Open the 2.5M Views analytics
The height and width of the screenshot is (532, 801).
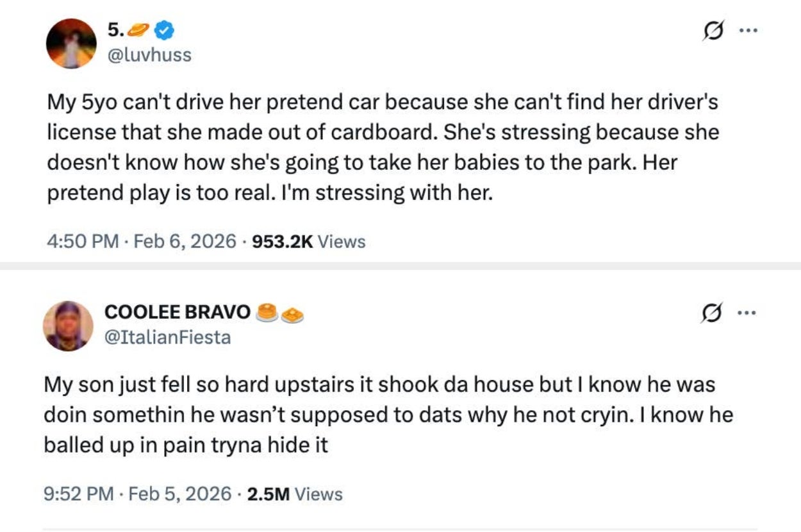click(293, 494)
